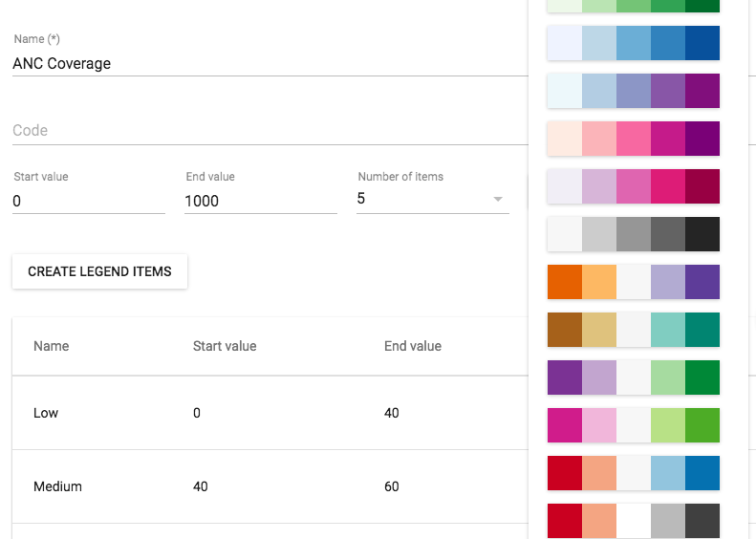756x539 pixels.
Task: Choose the orange to purple diverging scale
Action: coord(633,282)
